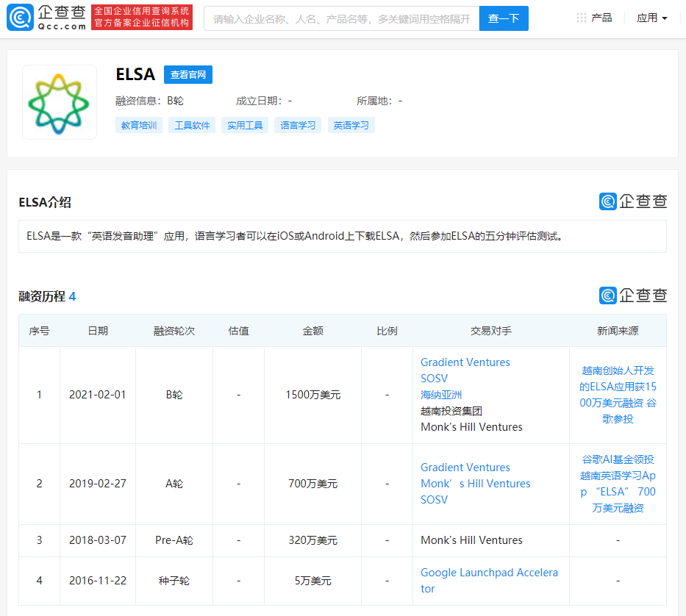
Task: Click the Pre-A轮 round cell
Action: 174,540
